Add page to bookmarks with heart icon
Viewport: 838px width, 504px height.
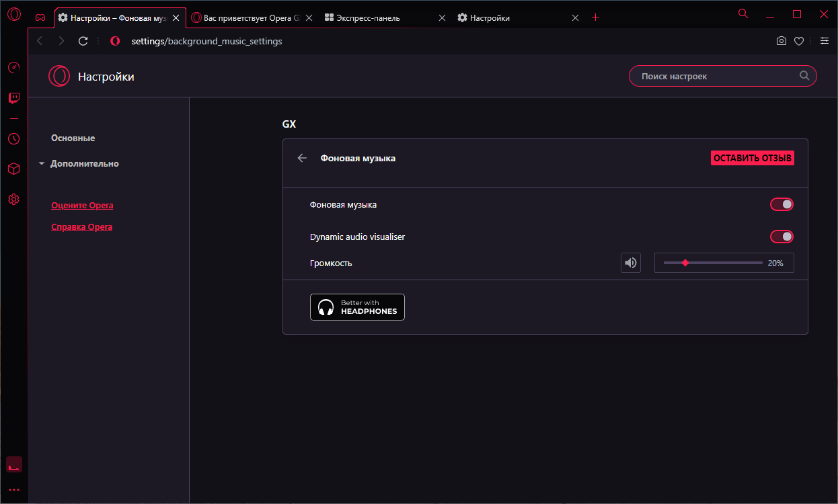(x=799, y=41)
